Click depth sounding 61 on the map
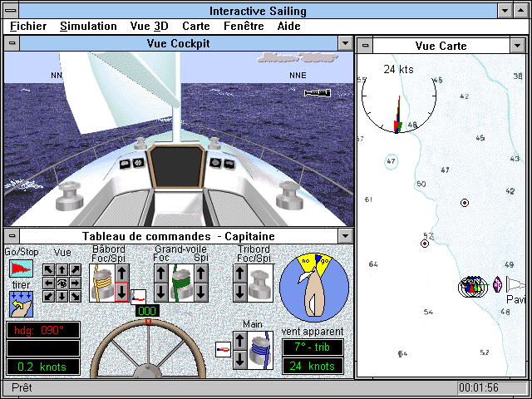532x399 pixels. [368, 199]
